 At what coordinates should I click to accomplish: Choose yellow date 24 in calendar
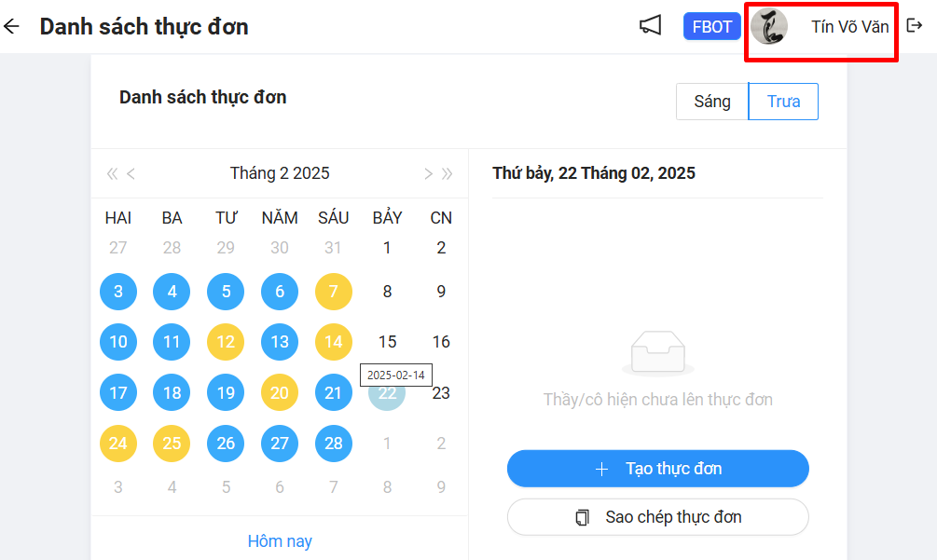click(x=118, y=443)
